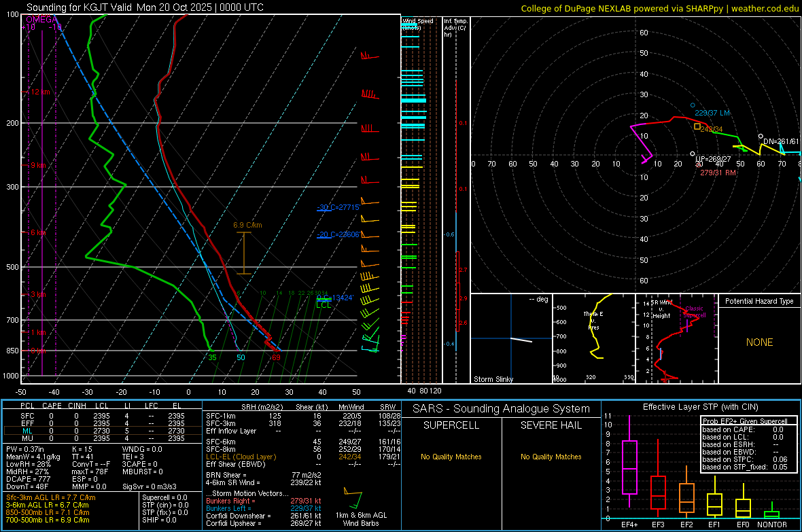This screenshot has width=802, height=532.
Task: Click the PW = 0.37in value
Action: tap(25, 449)
